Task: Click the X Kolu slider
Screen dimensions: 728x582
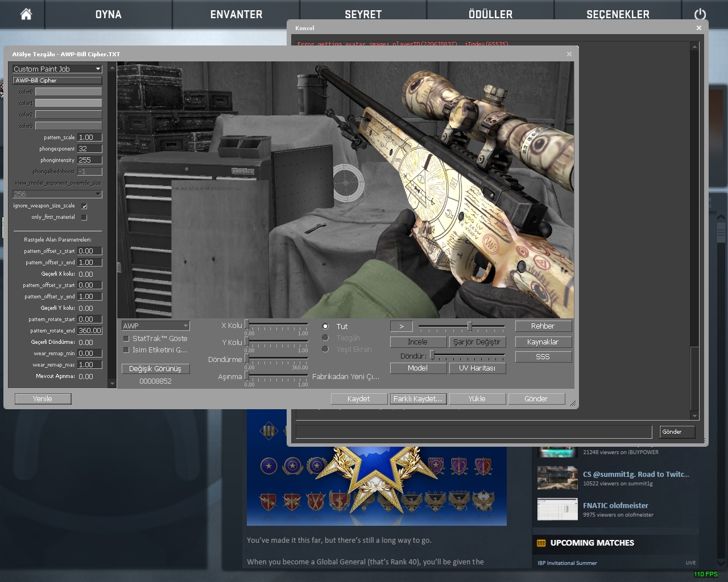Action: [276, 325]
